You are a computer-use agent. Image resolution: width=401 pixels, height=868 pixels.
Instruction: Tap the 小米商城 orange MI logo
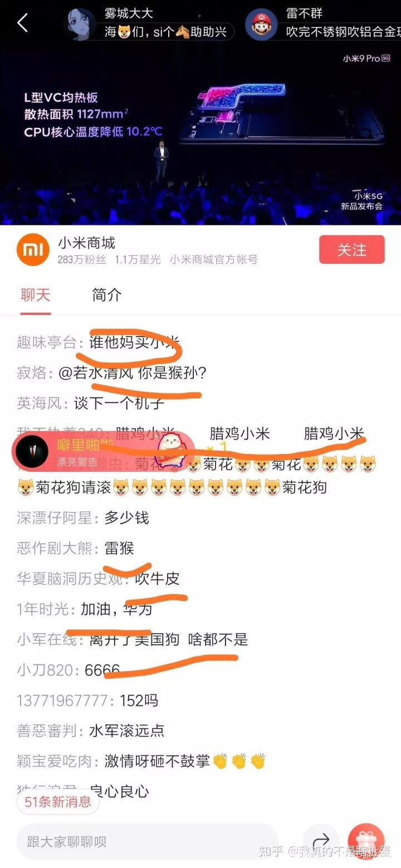point(33,250)
